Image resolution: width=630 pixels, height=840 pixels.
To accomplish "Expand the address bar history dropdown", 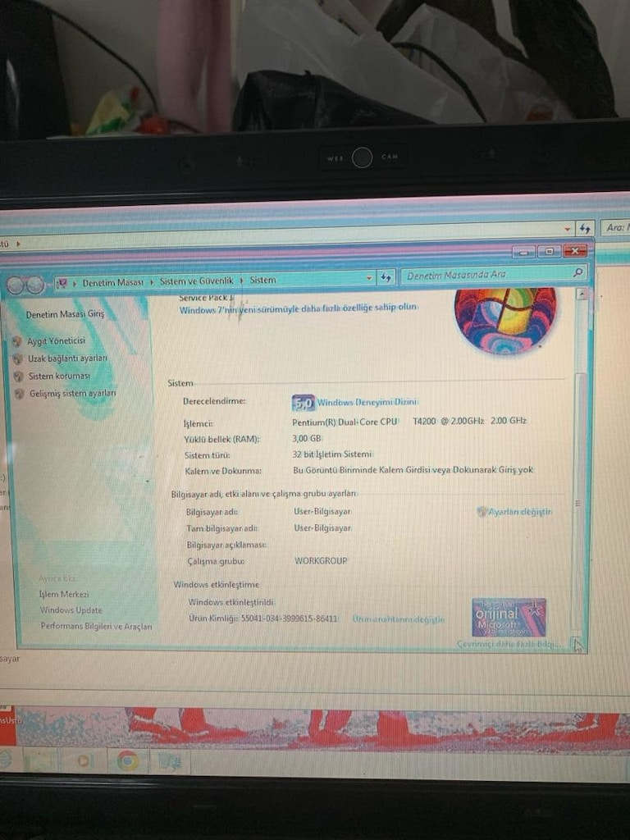I will point(368,278).
